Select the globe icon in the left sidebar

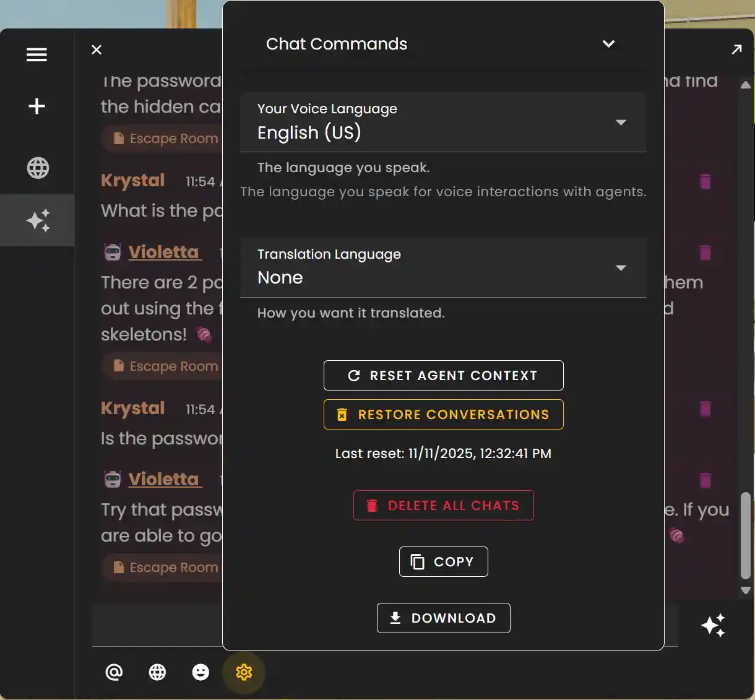[38, 168]
